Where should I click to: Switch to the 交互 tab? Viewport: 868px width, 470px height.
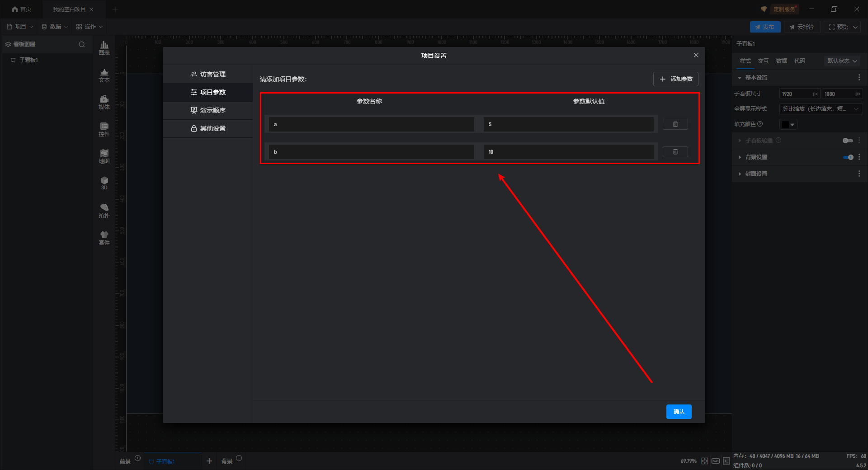pyautogui.click(x=763, y=61)
